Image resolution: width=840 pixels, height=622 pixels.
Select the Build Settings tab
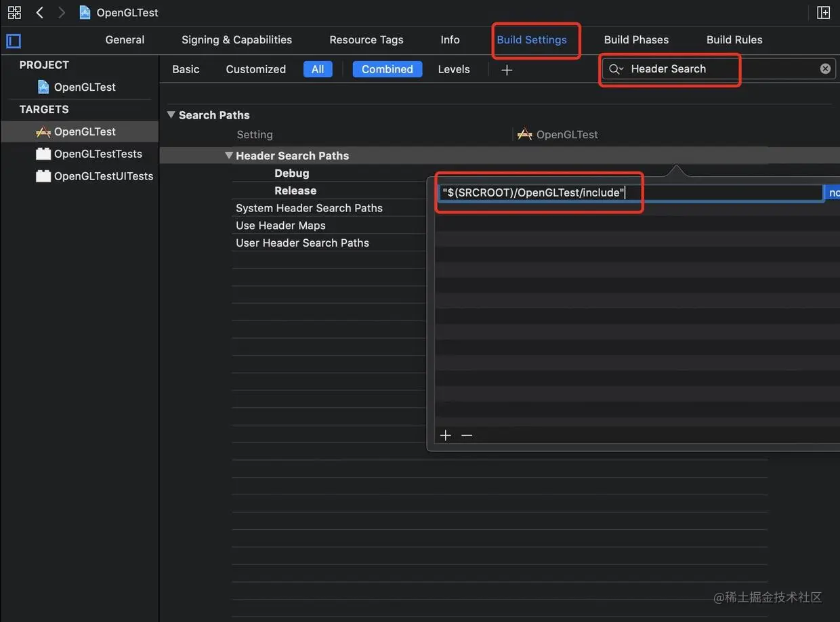[532, 39]
